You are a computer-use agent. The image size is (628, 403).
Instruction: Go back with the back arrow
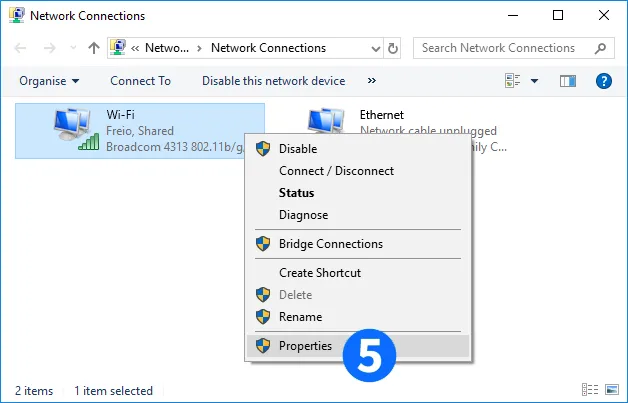tap(20, 48)
